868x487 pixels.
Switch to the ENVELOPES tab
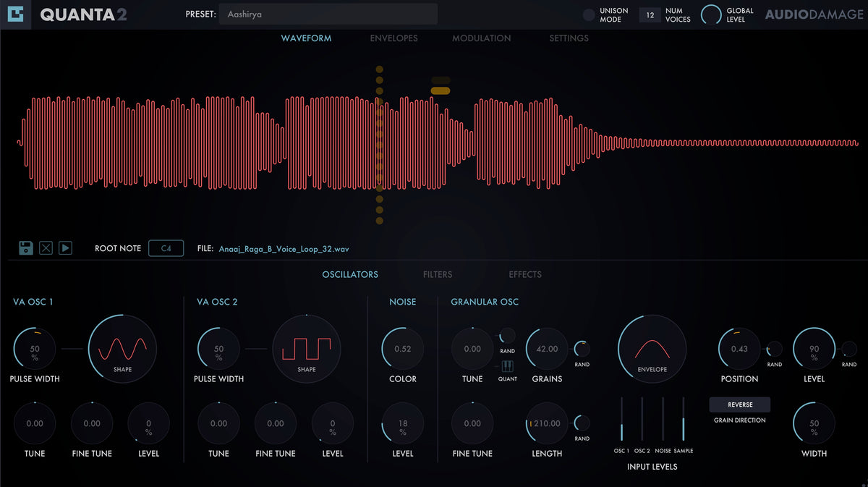393,38
